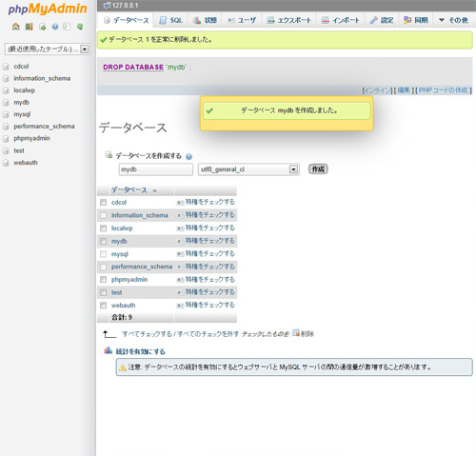Open the 同期 synchronize tab

[x=416, y=20]
